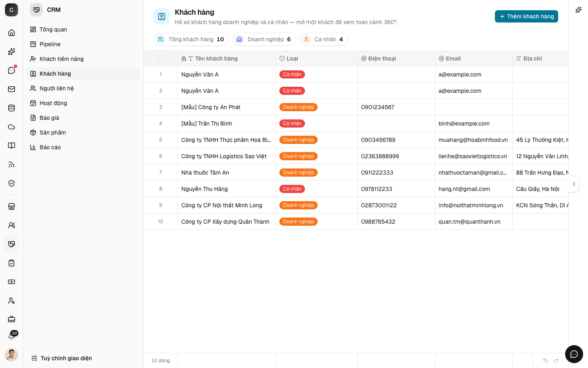Image resolution: width=588 pixels, height=368 pixels.
Task: Open Pipeline in CRM menu
Action: click(x=83, y=44)
